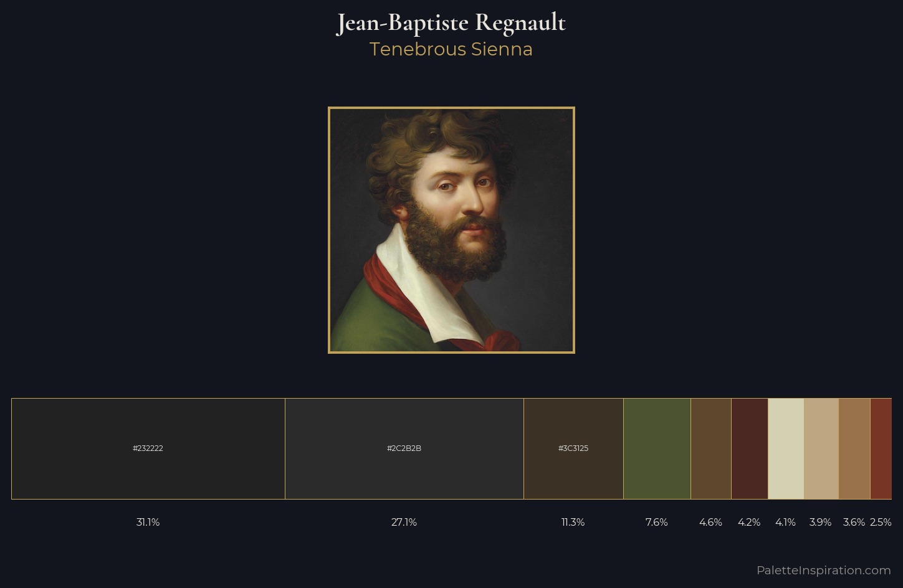The image size is (903, 588).
Task: Click the 3.9% percentage label
Action: coord(821,523)
